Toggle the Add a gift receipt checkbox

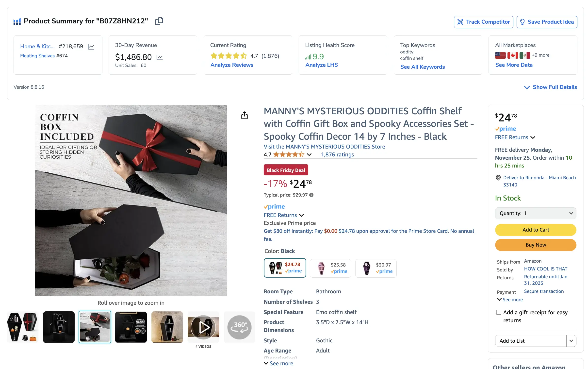click(x=498, y=312)
